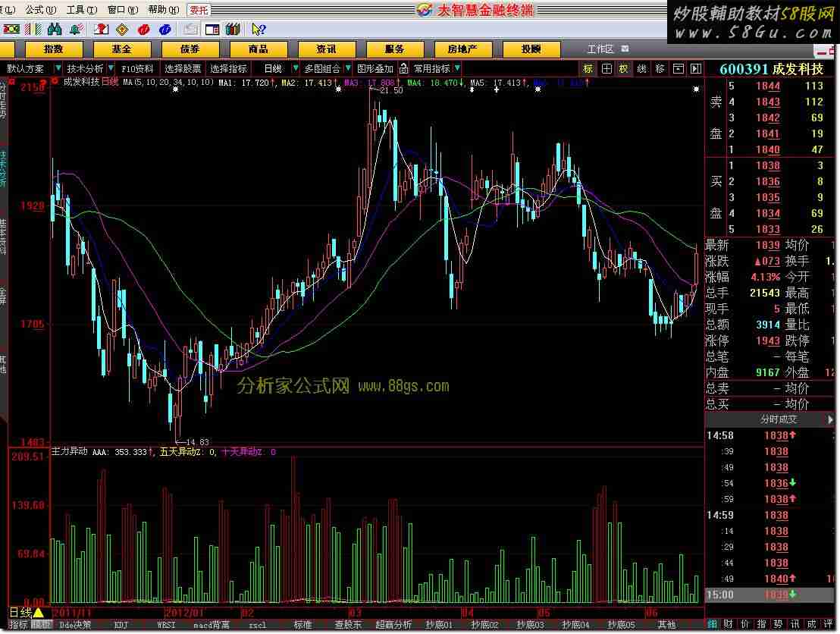Toggle the 权 ex-rights adjustment button
The image size is (840, 634).
point(624,68)
